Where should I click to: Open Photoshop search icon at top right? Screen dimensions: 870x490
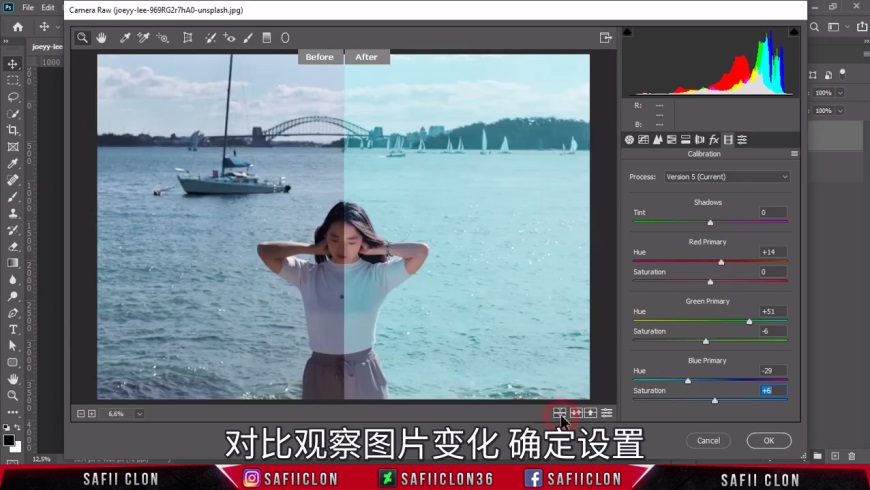(815, 27)
